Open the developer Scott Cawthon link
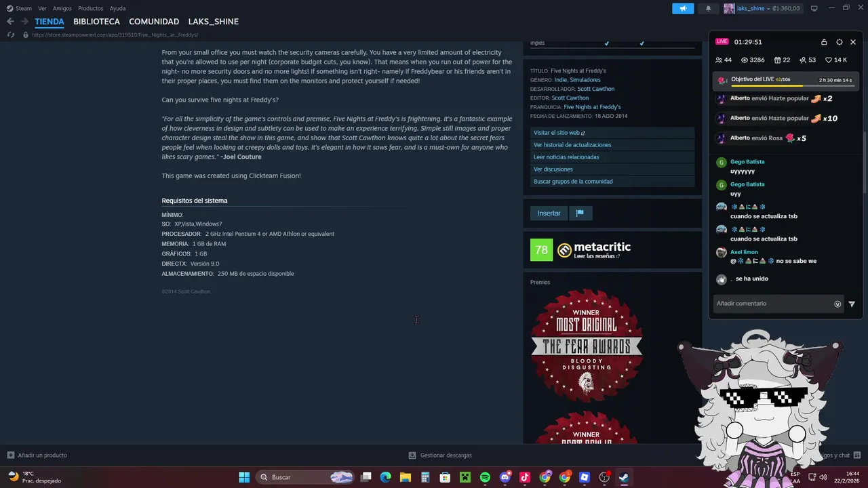The image size is (868, 488). (x=596, y=89)
